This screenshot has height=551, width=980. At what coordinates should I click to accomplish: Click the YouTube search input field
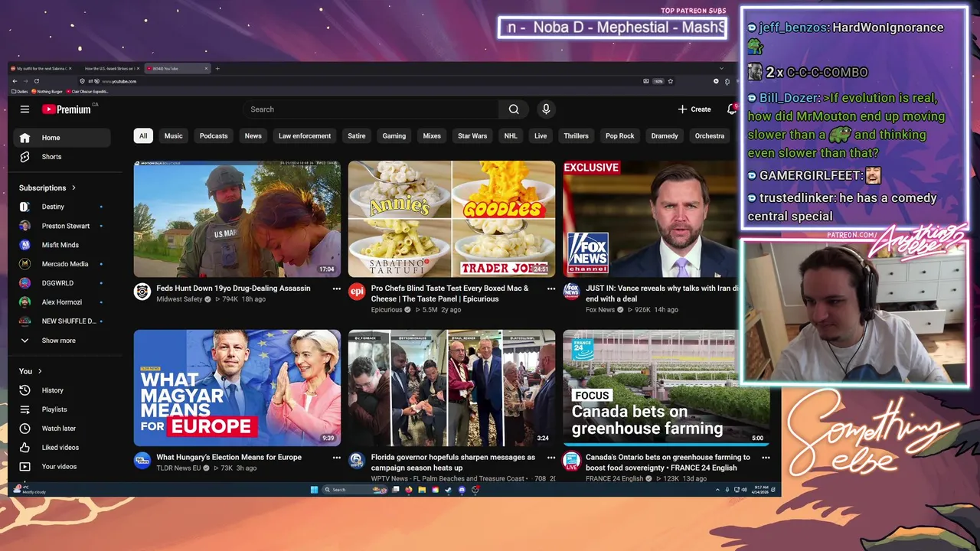click(x=371, y=109)
